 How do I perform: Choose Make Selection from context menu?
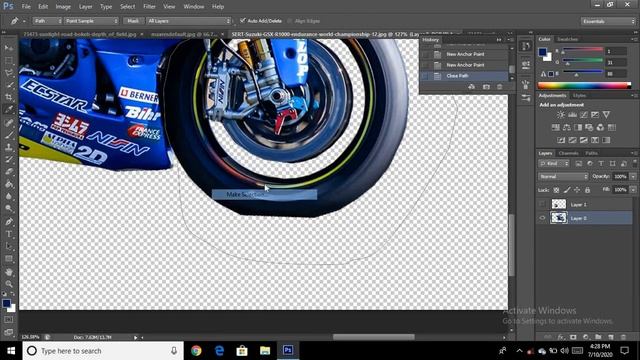264,195
